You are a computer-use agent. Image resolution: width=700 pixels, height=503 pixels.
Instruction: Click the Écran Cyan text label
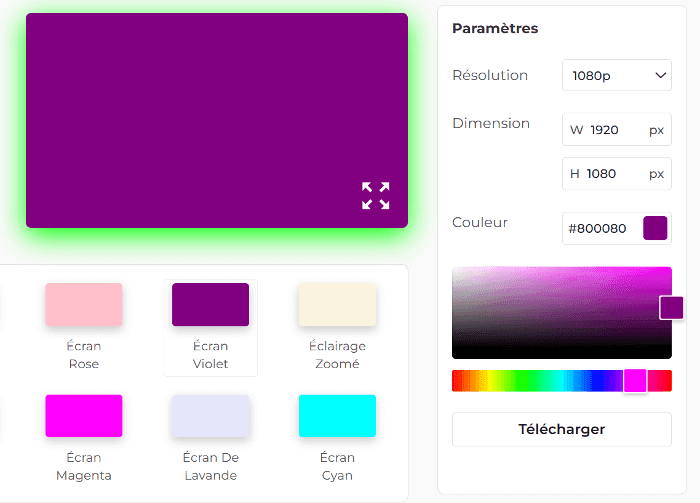coord(337,467)
